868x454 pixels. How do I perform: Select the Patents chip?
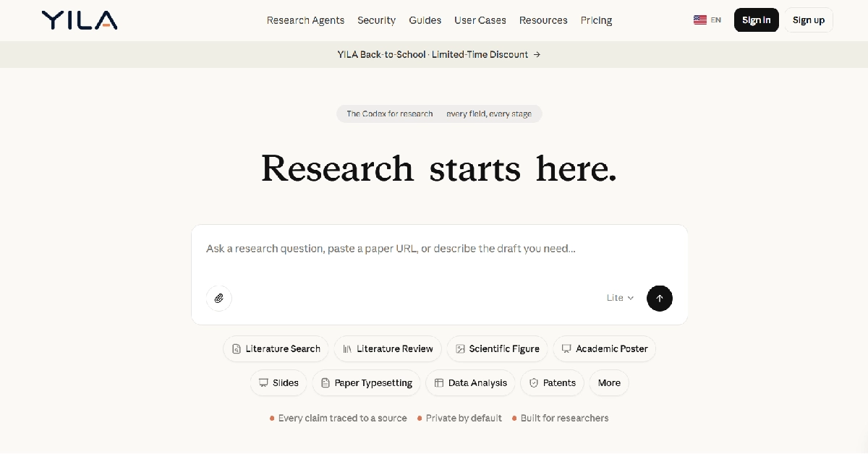point(552,382)
